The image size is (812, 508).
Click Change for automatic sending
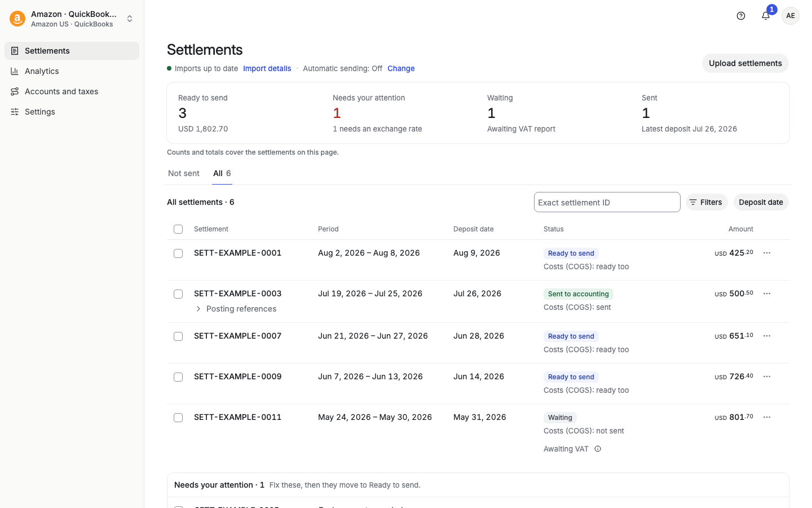coord(401,68)
